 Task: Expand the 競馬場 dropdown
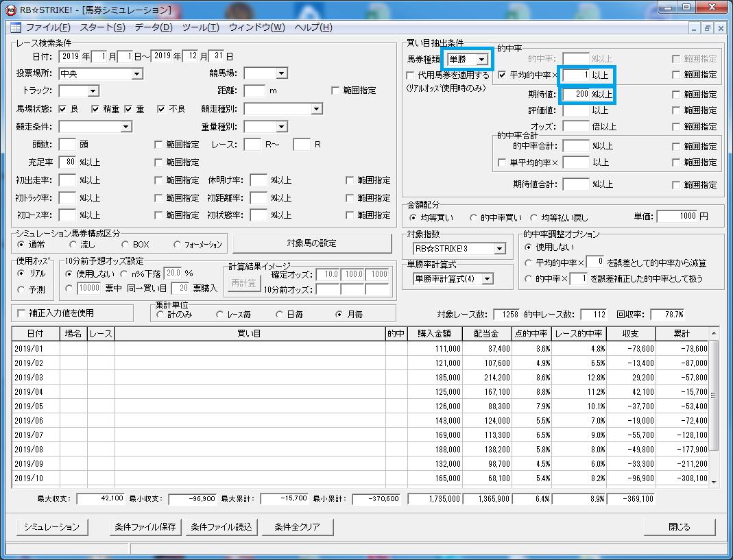coord(281,73)
